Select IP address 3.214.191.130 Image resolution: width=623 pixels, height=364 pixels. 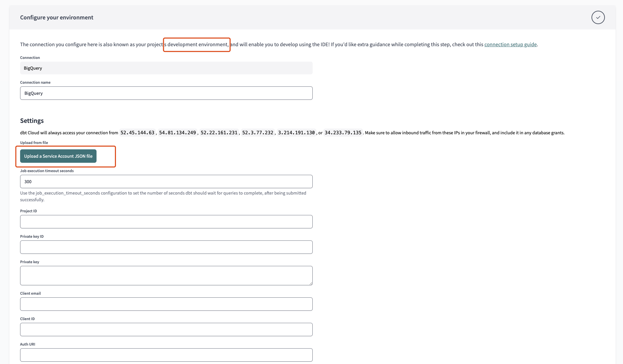tap(296, 133)
